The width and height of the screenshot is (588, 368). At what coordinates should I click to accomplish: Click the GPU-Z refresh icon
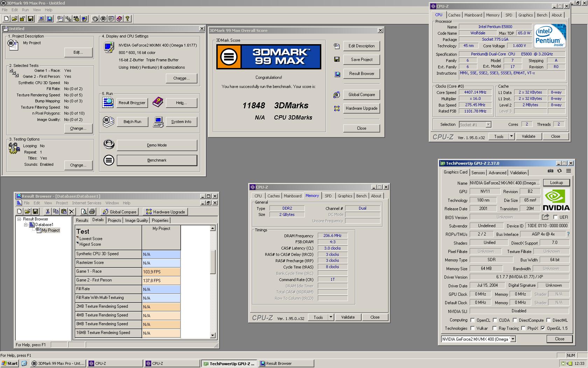559,171
